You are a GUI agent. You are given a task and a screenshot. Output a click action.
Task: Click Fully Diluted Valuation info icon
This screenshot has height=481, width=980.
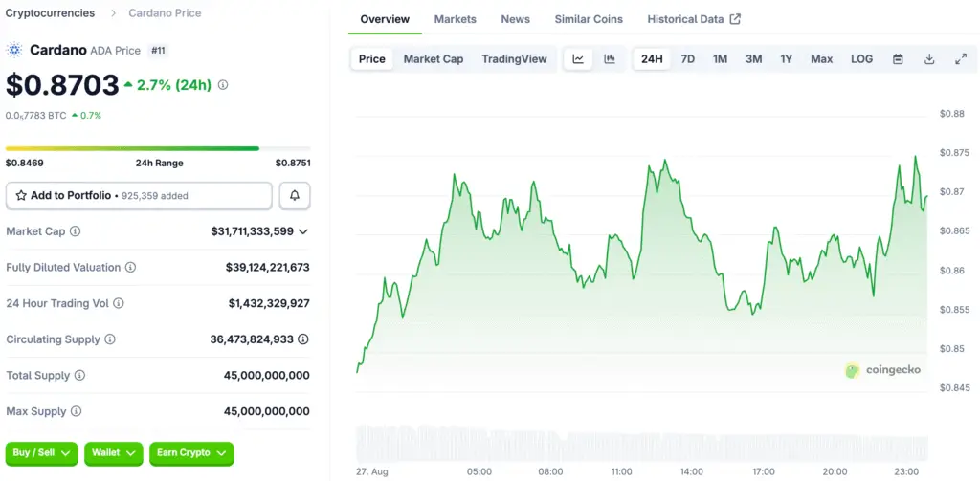(130, 268)
